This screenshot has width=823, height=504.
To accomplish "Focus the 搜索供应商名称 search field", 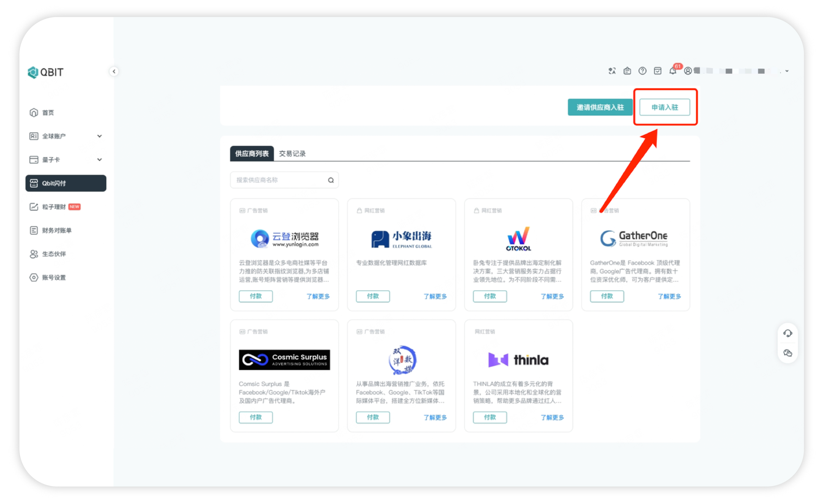I will click(284, 180).
